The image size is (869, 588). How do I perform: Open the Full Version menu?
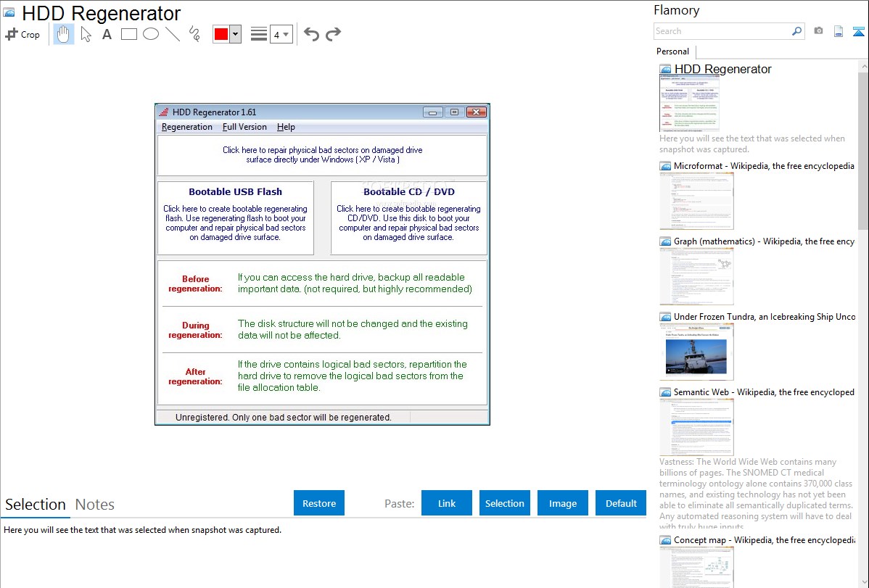(x=244, y=127)
